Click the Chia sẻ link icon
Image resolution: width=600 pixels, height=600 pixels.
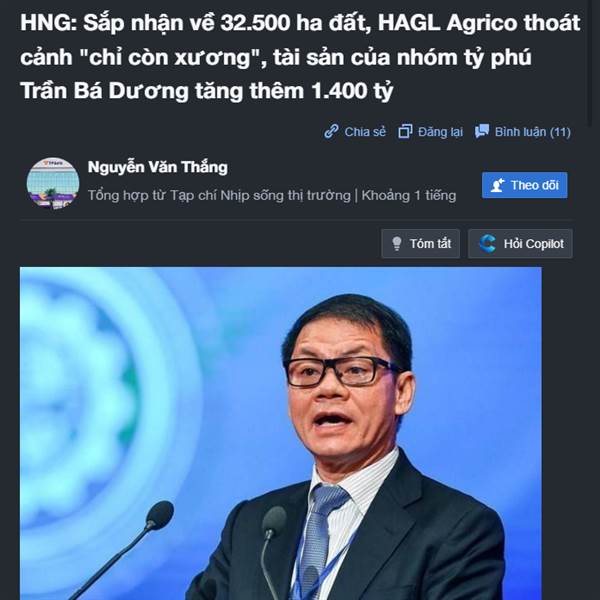[331, 131]
